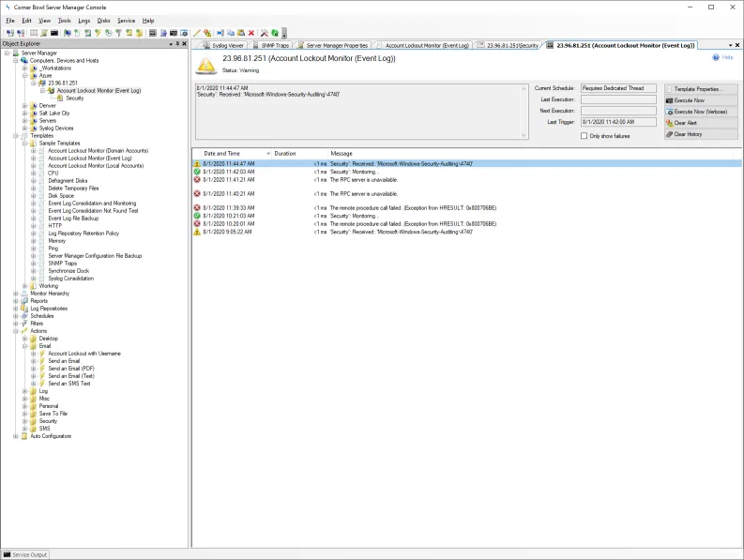Click the red X delete toolbar icon
Screen dimensions: 744x560
pyautogui.click(x=251, y=33)
